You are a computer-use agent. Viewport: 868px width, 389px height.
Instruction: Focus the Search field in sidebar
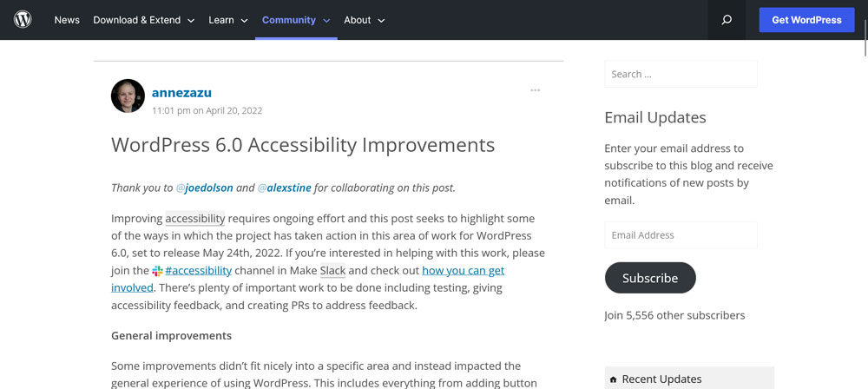(x=681, y=74)
